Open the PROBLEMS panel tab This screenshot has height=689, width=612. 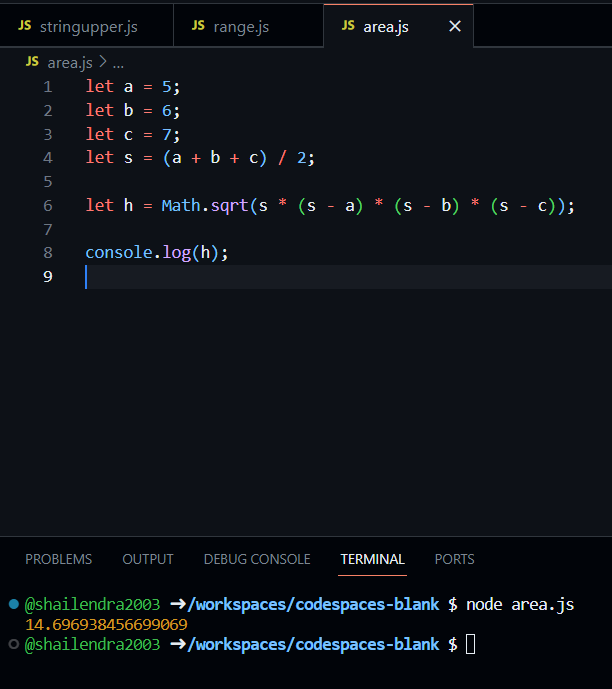point(58,559)
